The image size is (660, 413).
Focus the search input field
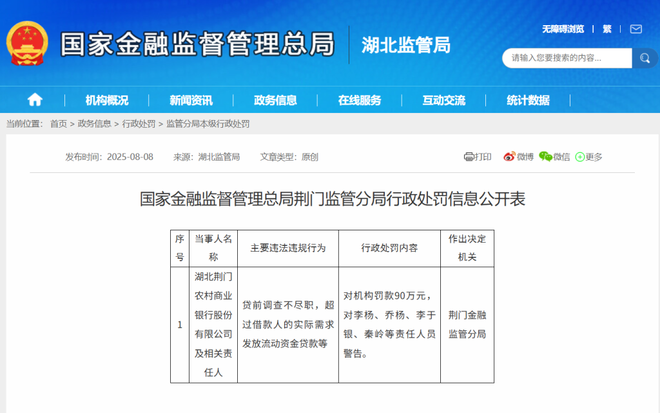click(x=567, y=58)
